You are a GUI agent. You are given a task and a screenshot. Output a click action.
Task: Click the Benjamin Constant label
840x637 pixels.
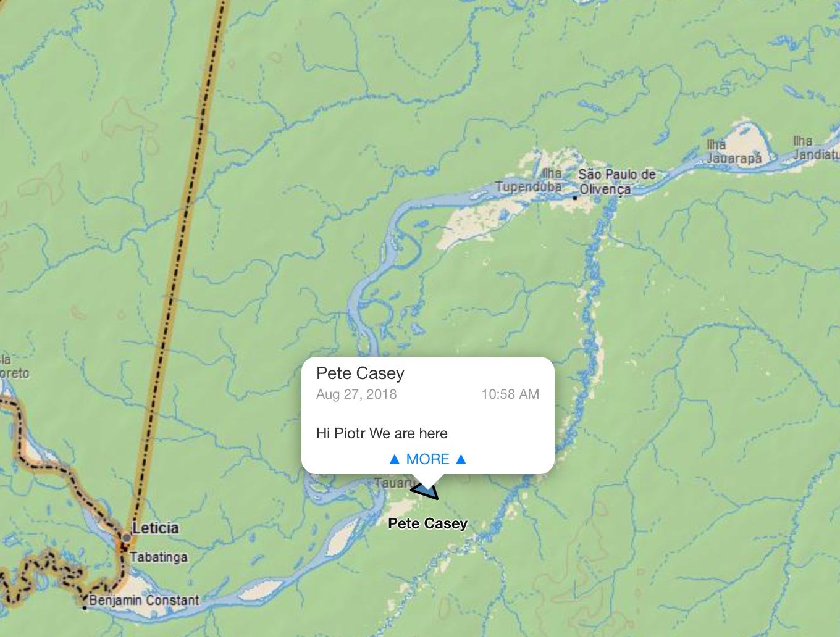[145, 600]
